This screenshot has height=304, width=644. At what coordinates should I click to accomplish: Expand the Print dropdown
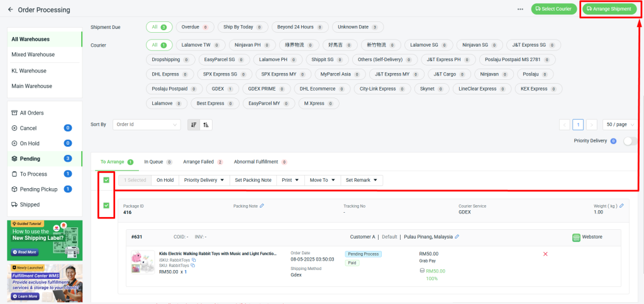coord(290,180)
